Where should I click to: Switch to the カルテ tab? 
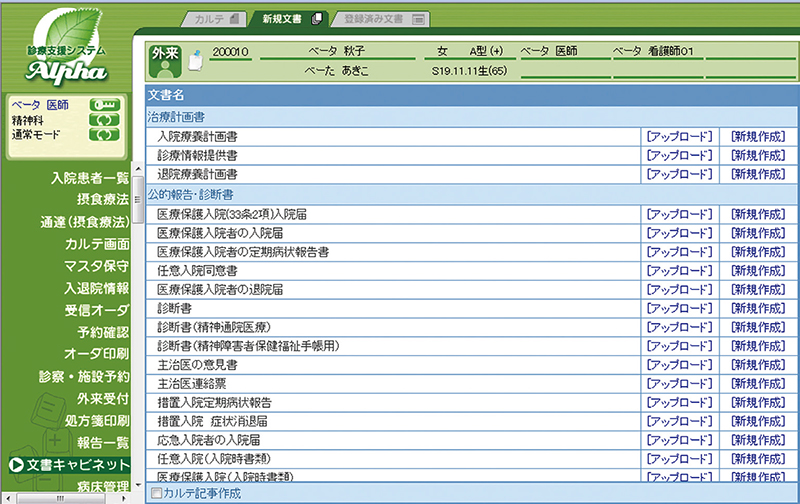point(211,18)
